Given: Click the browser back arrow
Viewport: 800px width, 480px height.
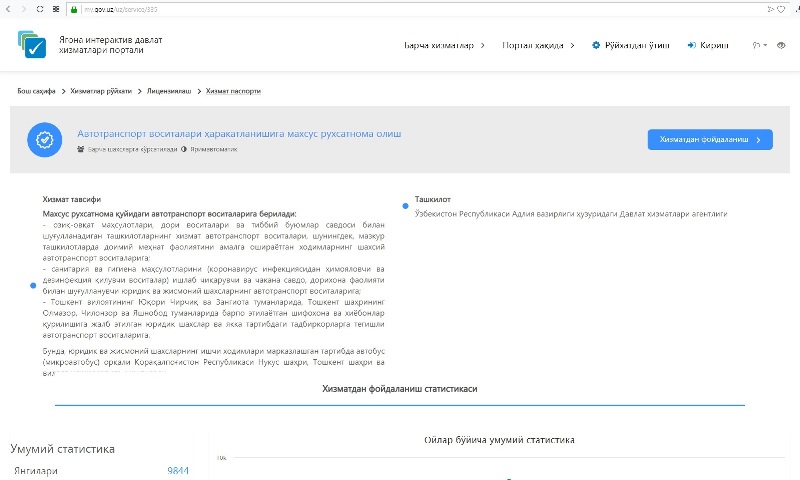Looking at the screenshot, I should pyautogui.click(x=9, y=9).
